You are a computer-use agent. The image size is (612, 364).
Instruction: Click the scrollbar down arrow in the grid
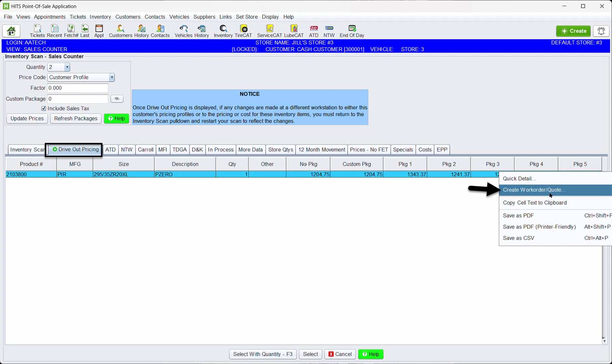click(x=604, y=341)
